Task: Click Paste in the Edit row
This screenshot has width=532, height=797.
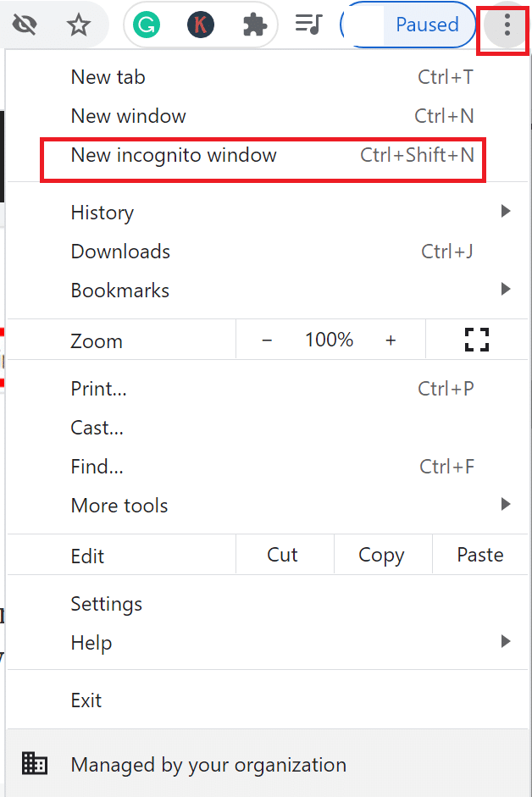Action: click(480, 556)
